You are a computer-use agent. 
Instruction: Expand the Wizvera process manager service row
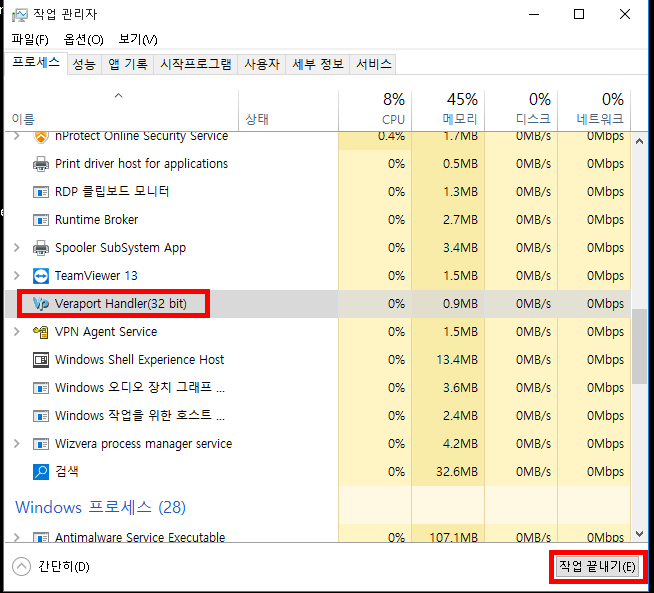click(17, 444)
